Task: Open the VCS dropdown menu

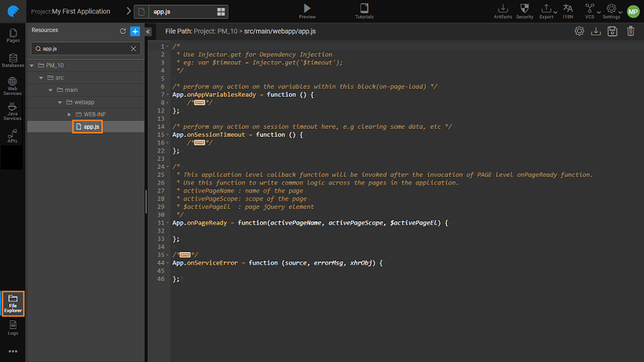Action: pyautogui.click(x=590, y=11)
